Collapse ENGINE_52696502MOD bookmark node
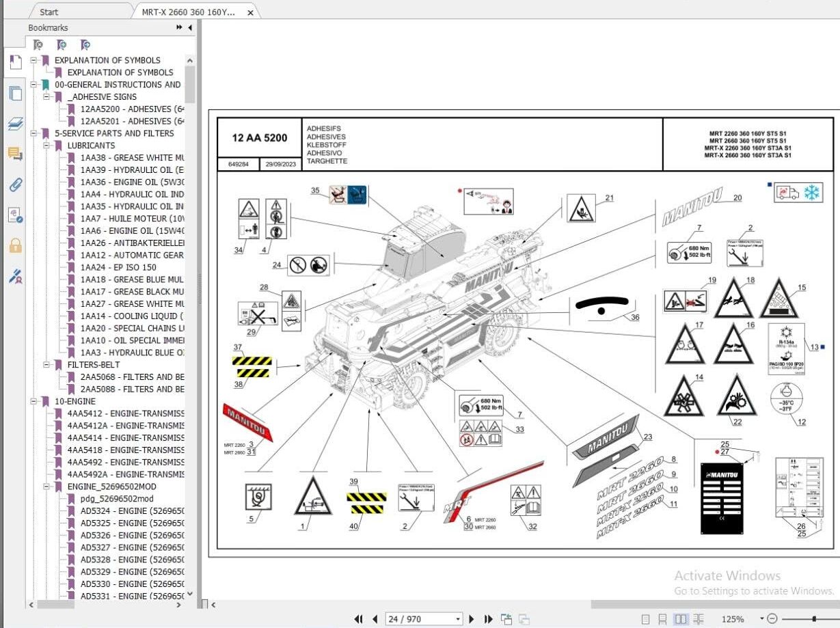Viewport: 840px width, 628px height. pos(47,487)
